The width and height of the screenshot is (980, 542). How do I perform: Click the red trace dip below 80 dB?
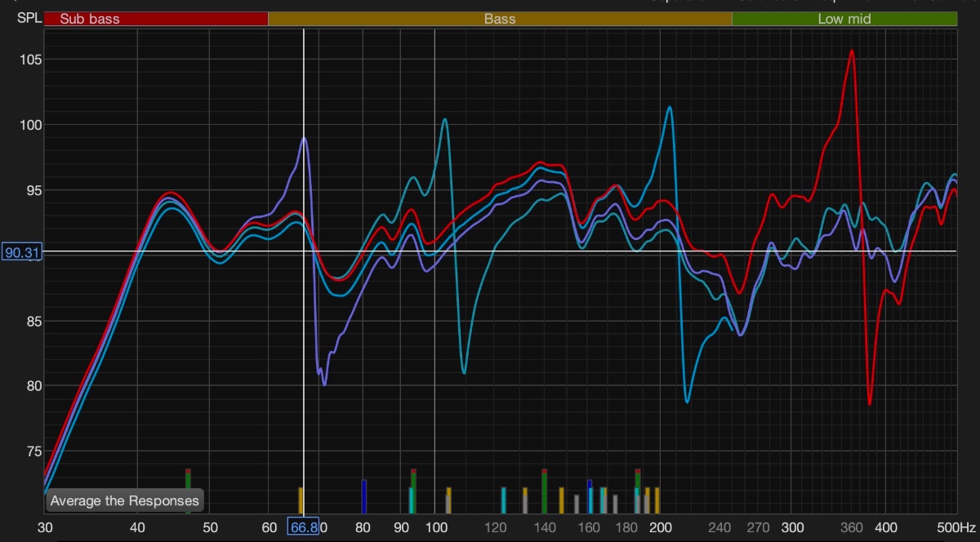(x=870, y=403)
